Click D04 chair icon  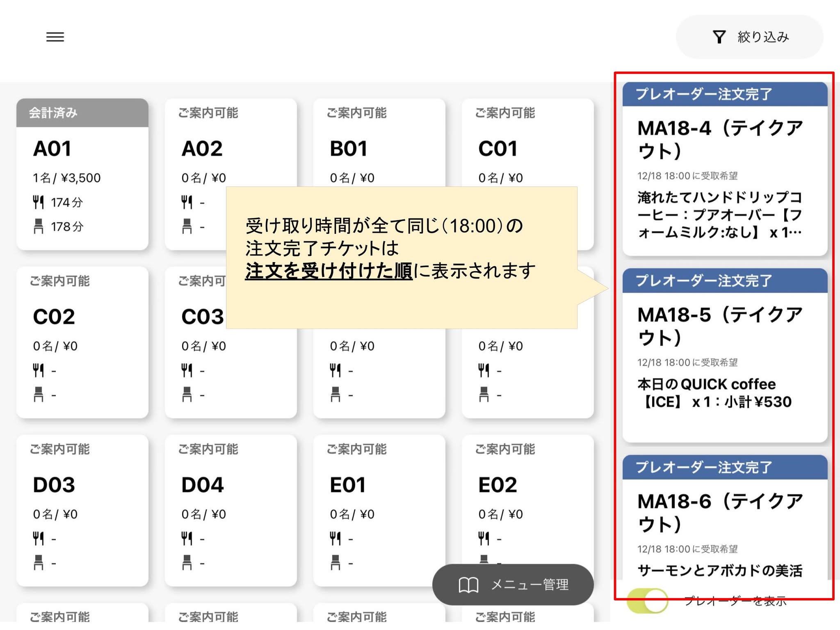click(x=187, y=562)
